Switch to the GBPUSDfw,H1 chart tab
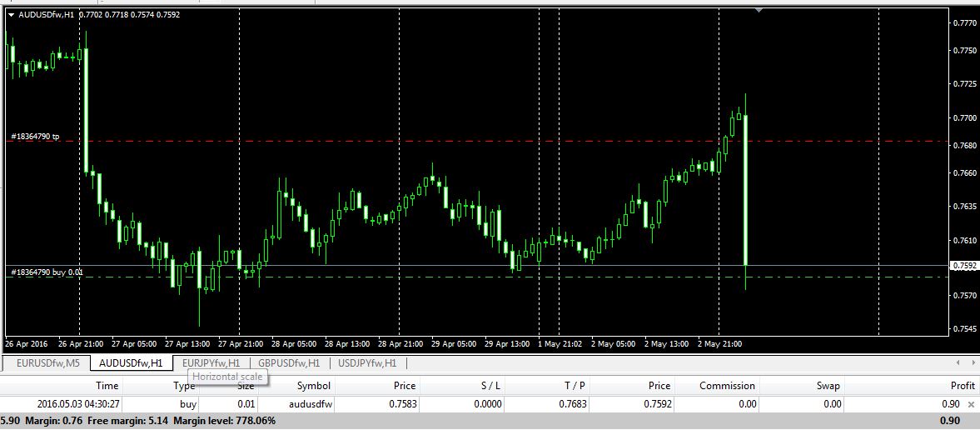 click(x=290, y=362)
